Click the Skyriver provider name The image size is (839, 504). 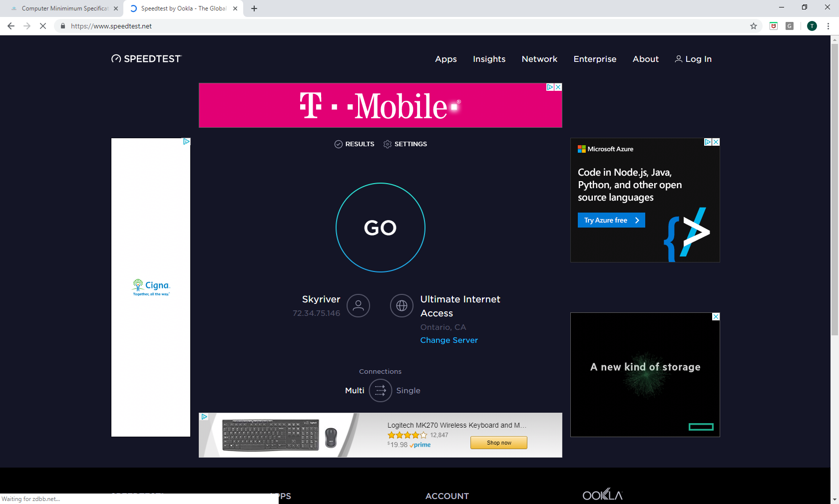point(321,299)
